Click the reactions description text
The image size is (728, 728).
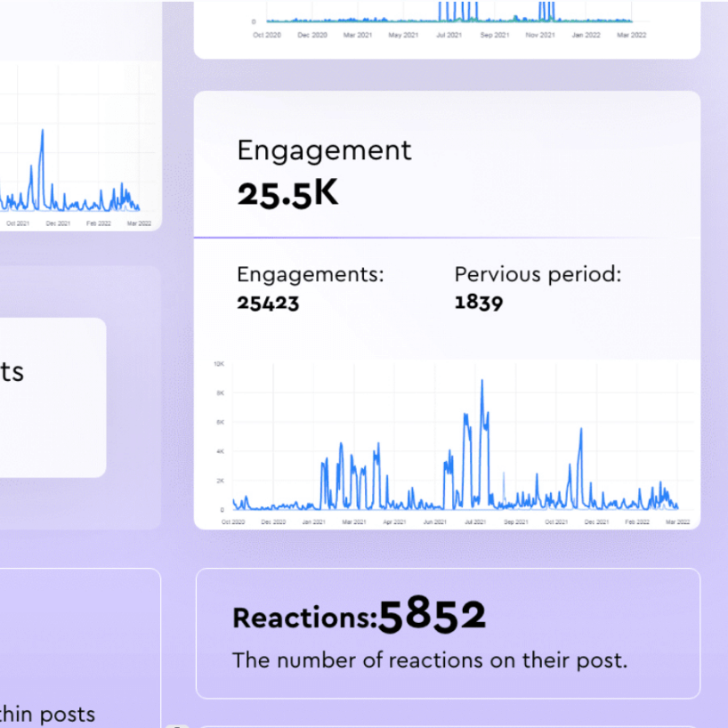[x=430, y=660]
